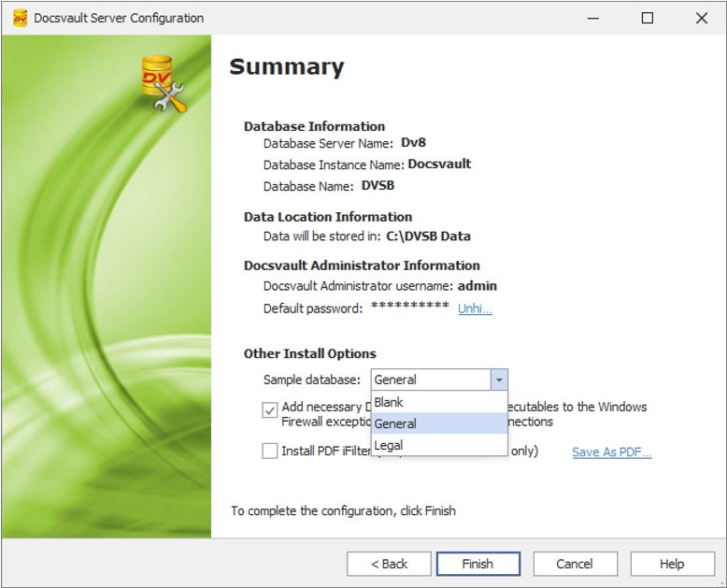This screenshot has height=588, width=727.
Task: Cancel the server configuration wizard
Action: click(575, 564)
